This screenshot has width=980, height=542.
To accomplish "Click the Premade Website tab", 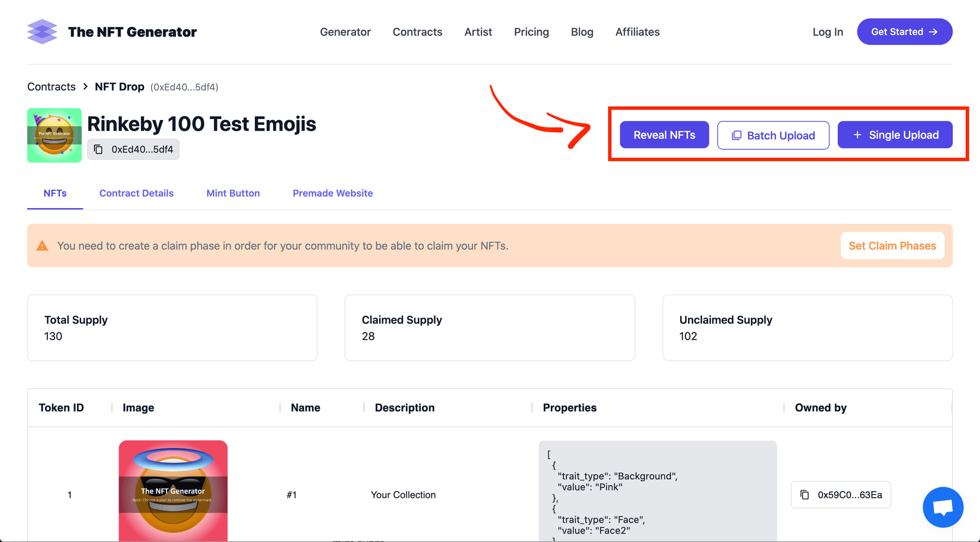I will coord(333,193).
